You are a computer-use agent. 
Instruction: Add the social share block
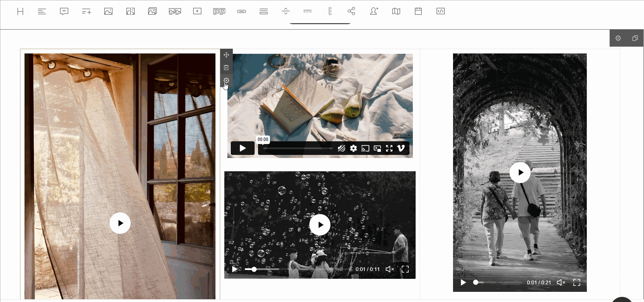click(351, 12)
